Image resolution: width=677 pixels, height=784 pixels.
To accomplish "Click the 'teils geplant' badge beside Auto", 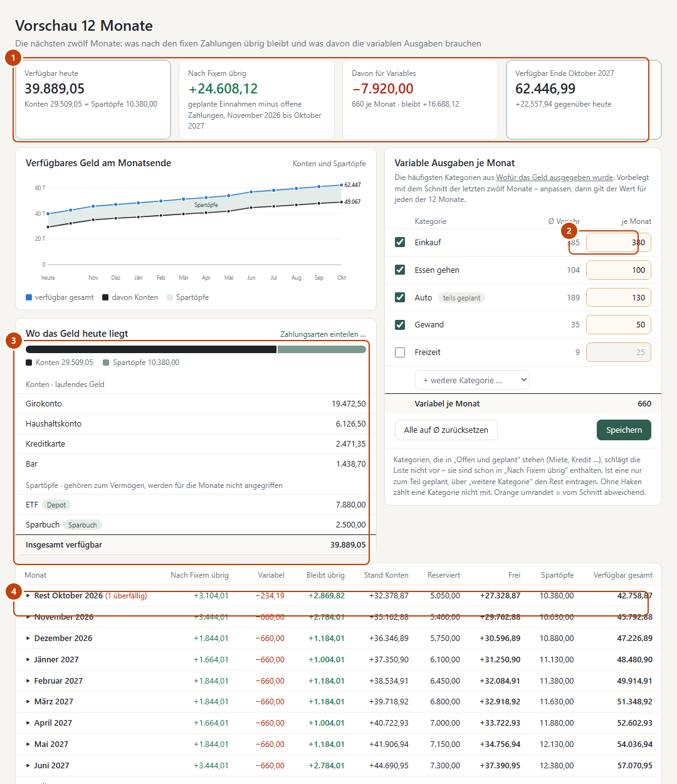I will 461,298.
